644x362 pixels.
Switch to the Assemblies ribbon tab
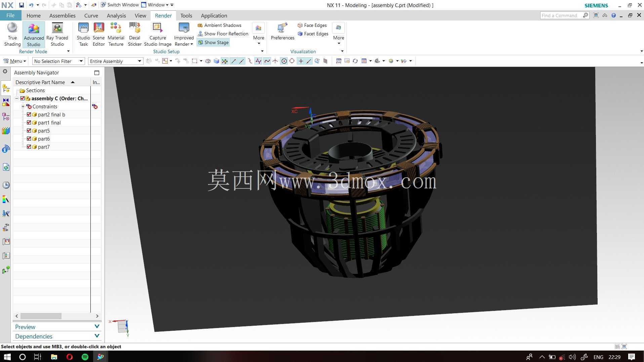coord(63,15)
